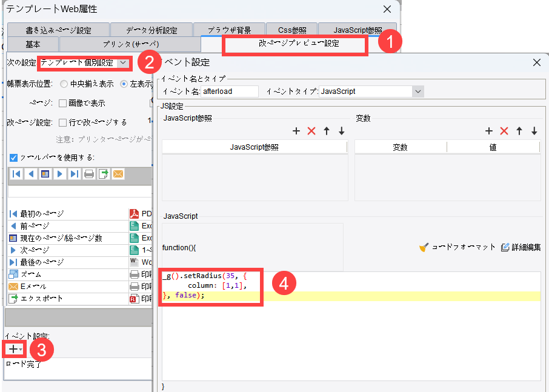Open the 書き込みページ設定 tab

[58, 30]
